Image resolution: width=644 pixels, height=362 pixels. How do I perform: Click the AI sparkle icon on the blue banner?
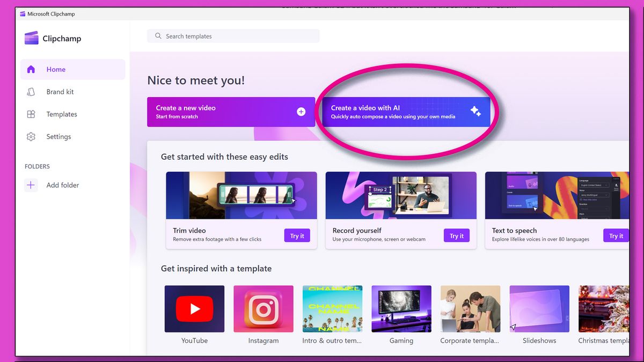[x=475, y=111]
